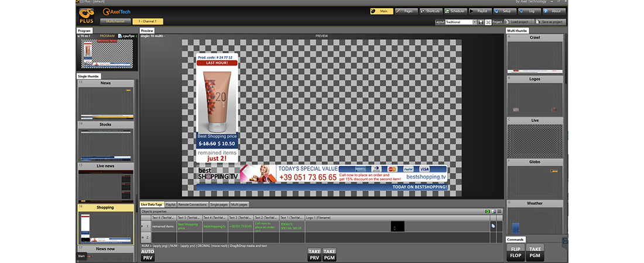This screenshot has height=263, width=644.
Task: Select the Crawl multi thumbnail
Action: 535,54
